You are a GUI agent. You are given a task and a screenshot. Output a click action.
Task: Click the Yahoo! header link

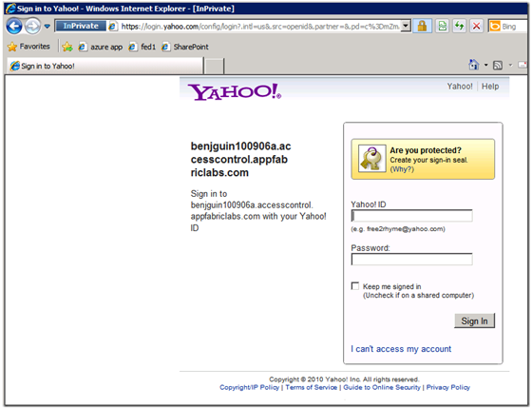pyautogui.click(x=460, y=87)
